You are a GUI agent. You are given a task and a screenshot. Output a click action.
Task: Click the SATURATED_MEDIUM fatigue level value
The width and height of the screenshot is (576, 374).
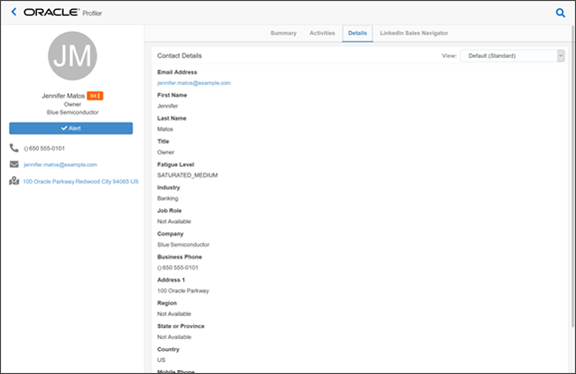(187, 175)
